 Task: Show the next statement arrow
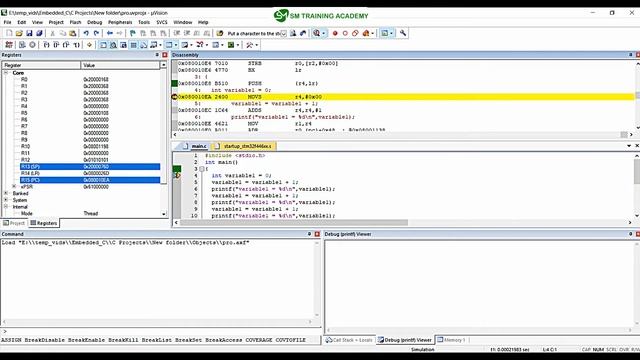pyautogui.click(x=89, y=45)
